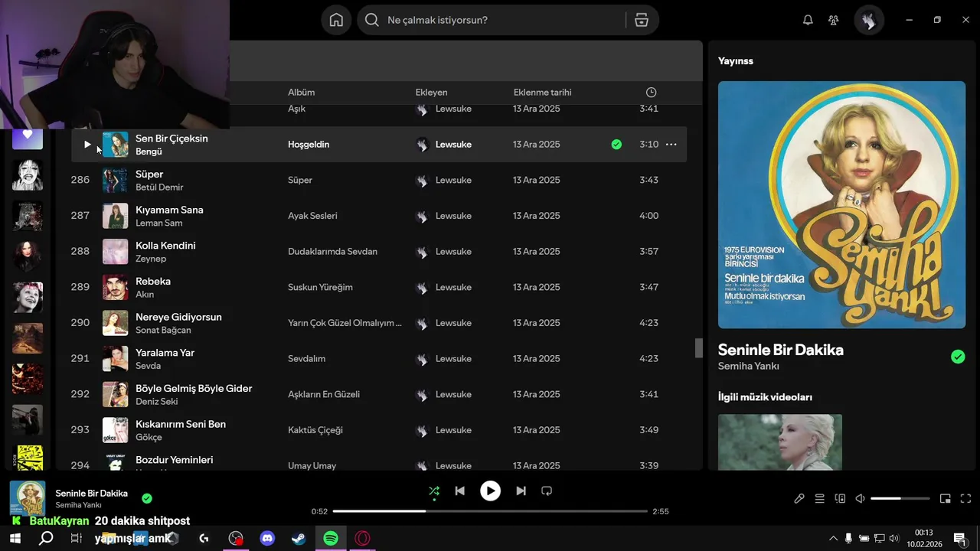Toggle repeat mode
The width and height of the screenshot is (980, 551).
pyautogui.click(x=547, y=491)
